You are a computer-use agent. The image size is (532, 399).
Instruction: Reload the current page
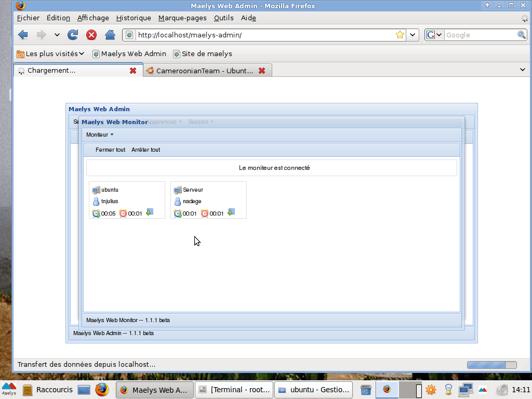[73, 35]
